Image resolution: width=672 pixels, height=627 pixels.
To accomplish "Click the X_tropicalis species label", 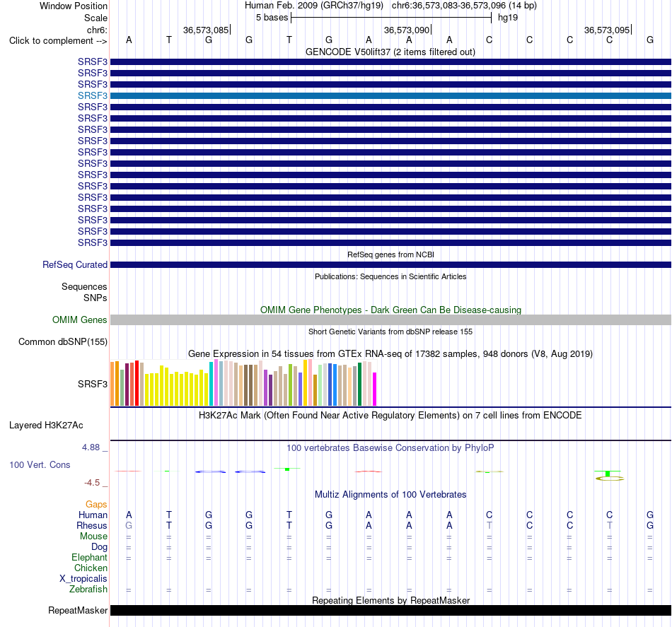I will 83,579.
